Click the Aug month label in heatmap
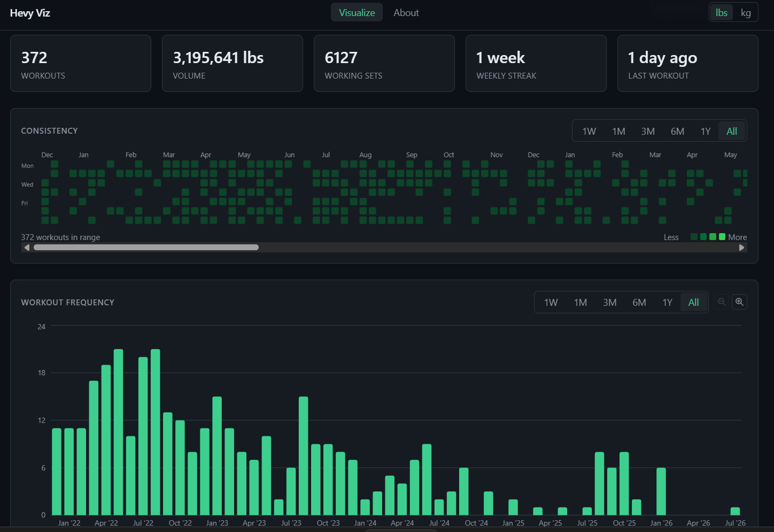Viewport: 774px width, 532px height. pos(366,155)
